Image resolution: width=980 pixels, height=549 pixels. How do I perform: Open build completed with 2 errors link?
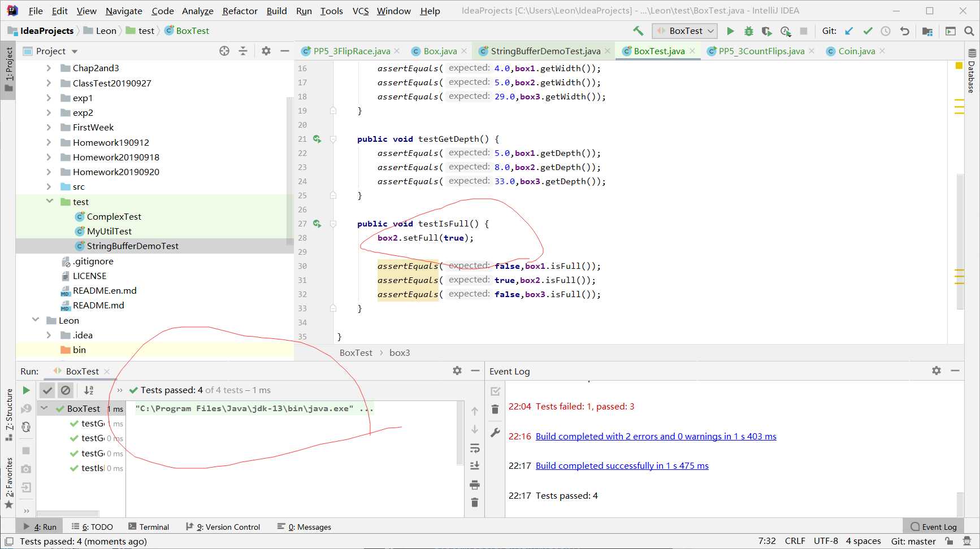point(656,436)
